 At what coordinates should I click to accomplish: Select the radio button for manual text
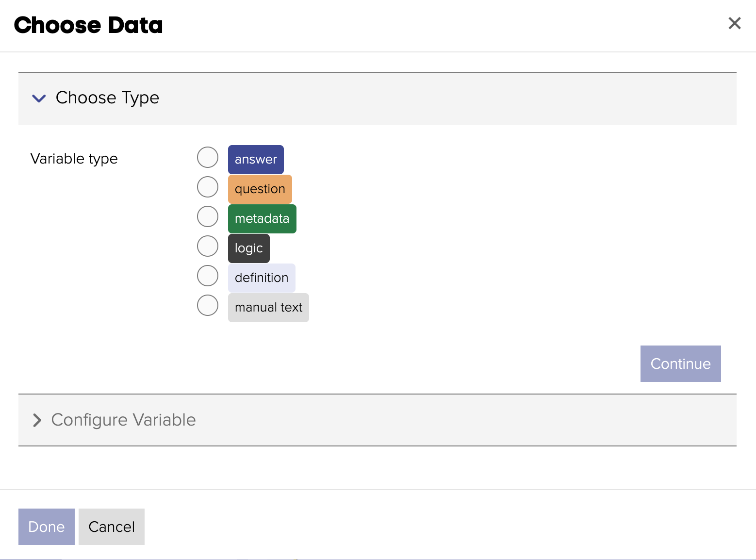208,305
